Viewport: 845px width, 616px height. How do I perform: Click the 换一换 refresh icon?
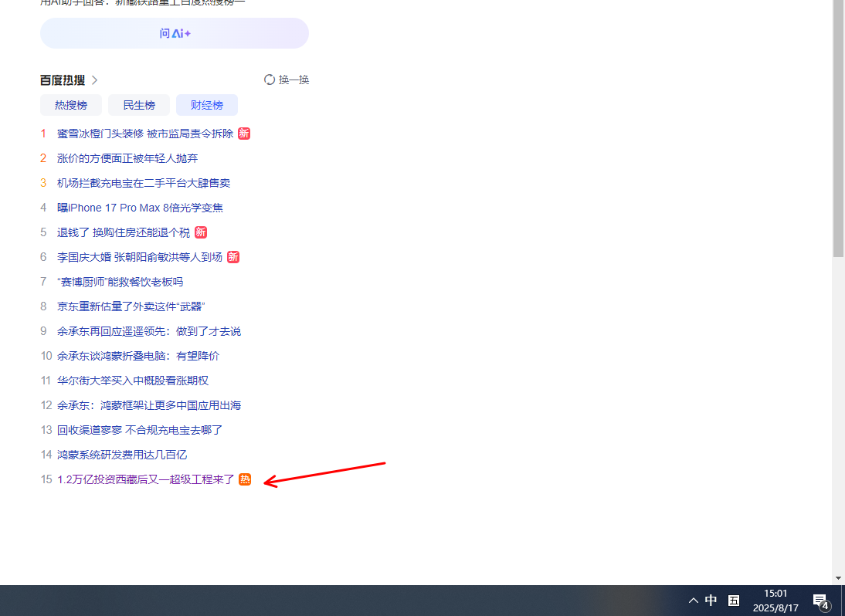270,80
